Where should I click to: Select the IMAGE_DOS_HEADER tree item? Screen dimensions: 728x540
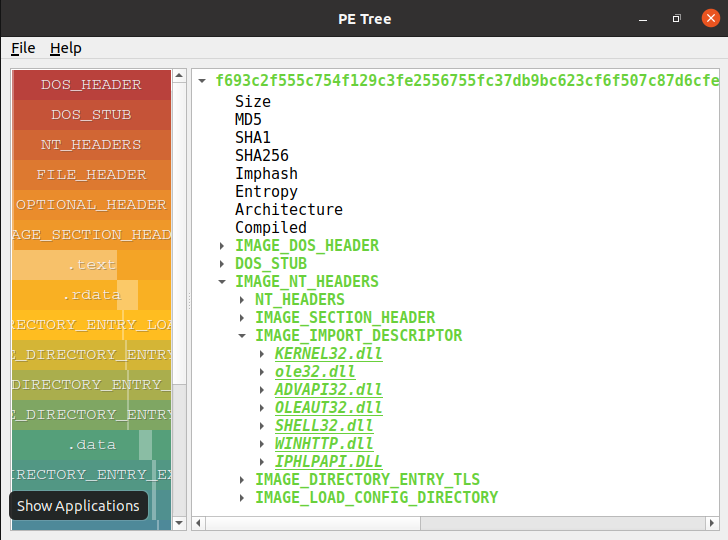point(307,246)
